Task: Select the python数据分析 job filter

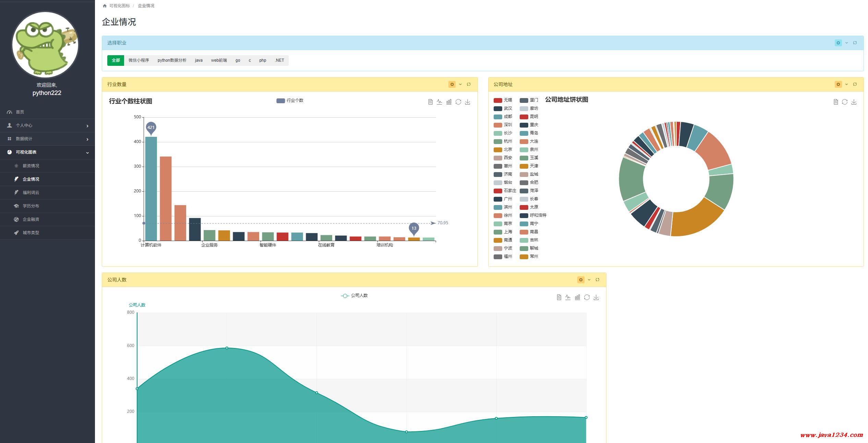Action: pyautogui.click(x=172, y=60)
